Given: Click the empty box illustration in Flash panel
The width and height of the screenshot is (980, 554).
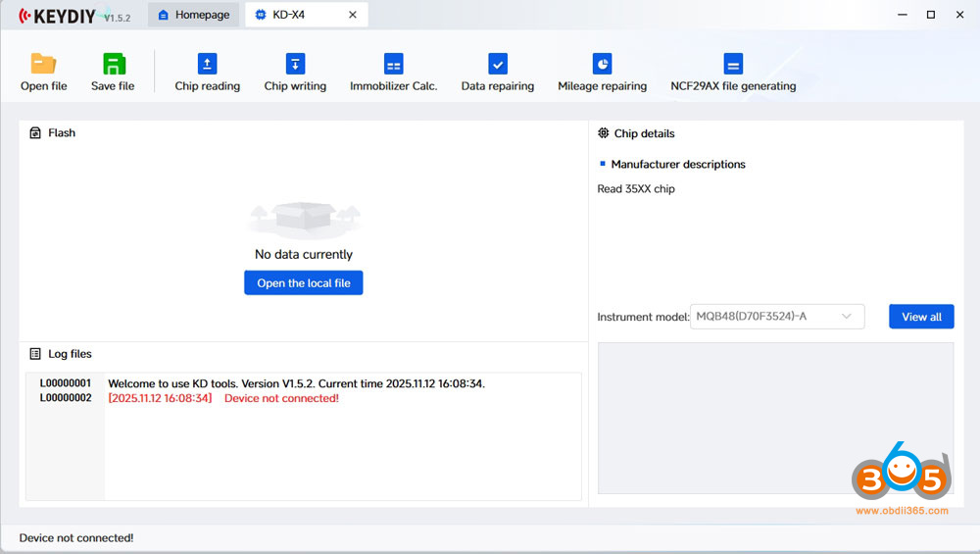Looking at the screenshot, I should [x=303, y=217].
